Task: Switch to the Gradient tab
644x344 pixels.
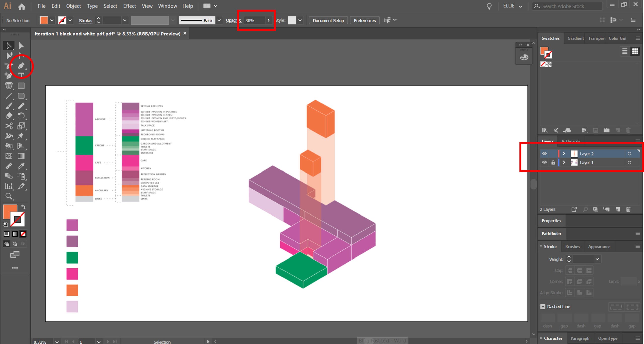Action: coord(575,38)
